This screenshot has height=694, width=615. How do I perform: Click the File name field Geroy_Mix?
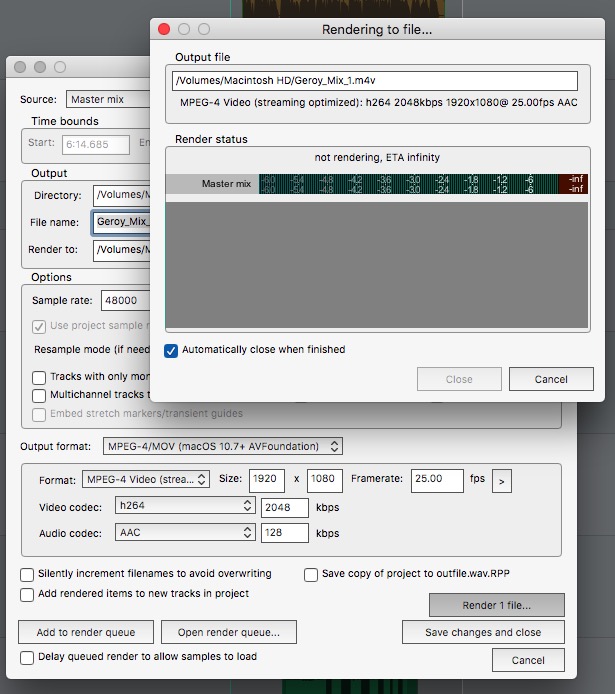[122, 222]
